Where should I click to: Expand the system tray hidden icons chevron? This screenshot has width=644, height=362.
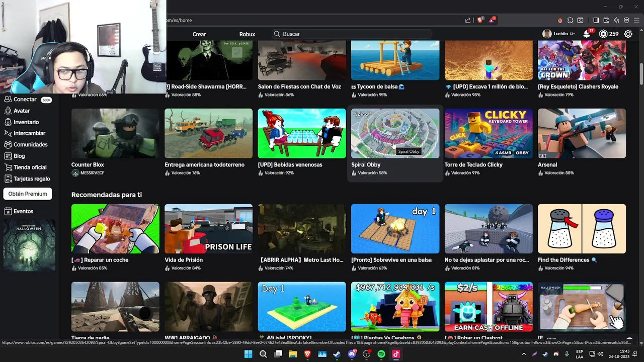pos(524,354)
